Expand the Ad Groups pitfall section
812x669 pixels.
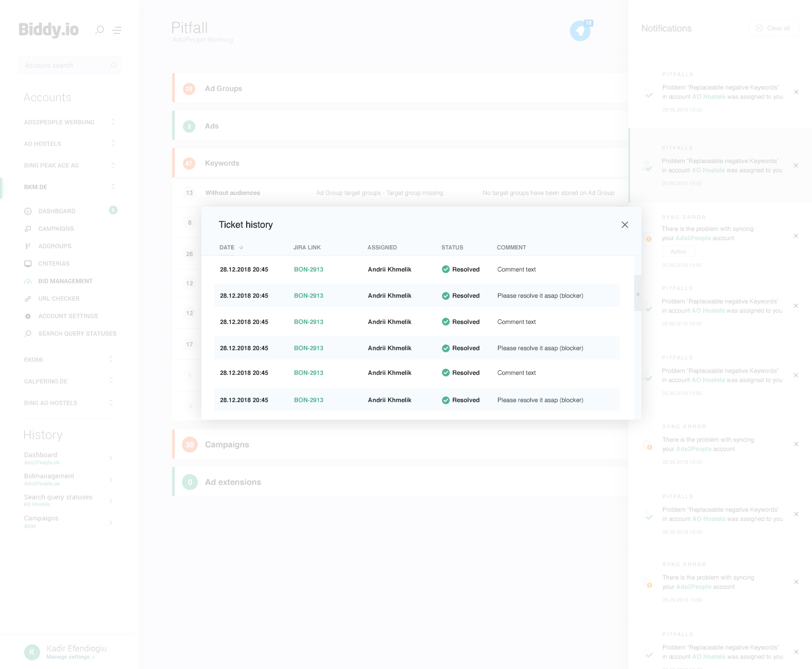pos(400,88)
